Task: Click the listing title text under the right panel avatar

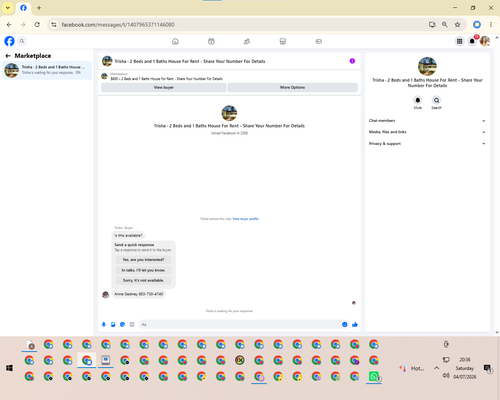Action: point(427,83)
